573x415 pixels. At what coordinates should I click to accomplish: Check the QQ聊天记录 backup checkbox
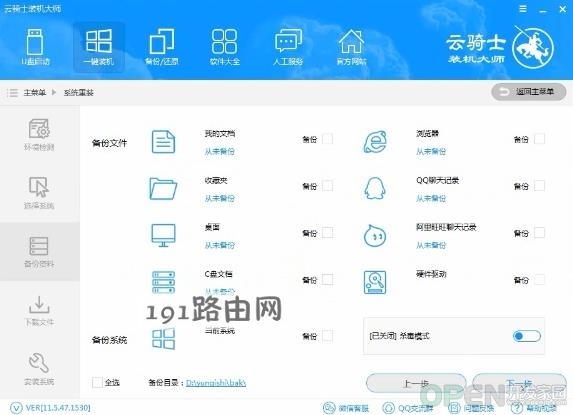click(x=539, y=186)
